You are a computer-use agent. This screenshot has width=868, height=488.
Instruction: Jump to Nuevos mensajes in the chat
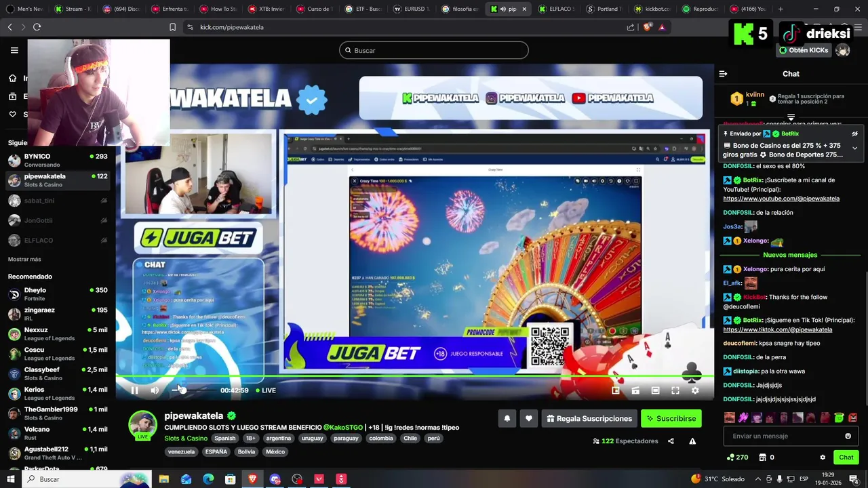[x=790, y=255]
